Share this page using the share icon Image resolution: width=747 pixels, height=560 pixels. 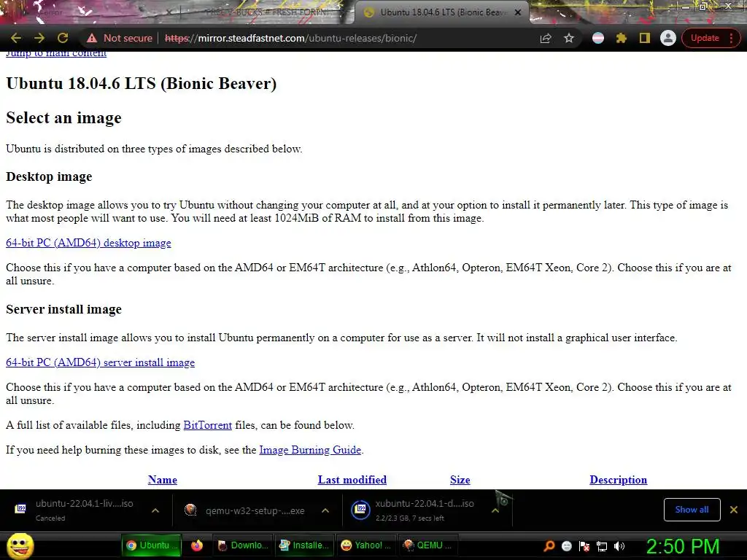(x=546, y=38)
